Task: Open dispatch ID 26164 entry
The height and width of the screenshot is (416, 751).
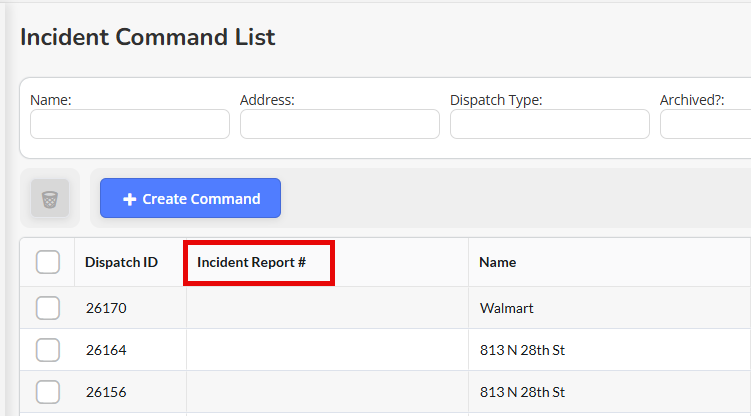Action: tap(106, 350)
